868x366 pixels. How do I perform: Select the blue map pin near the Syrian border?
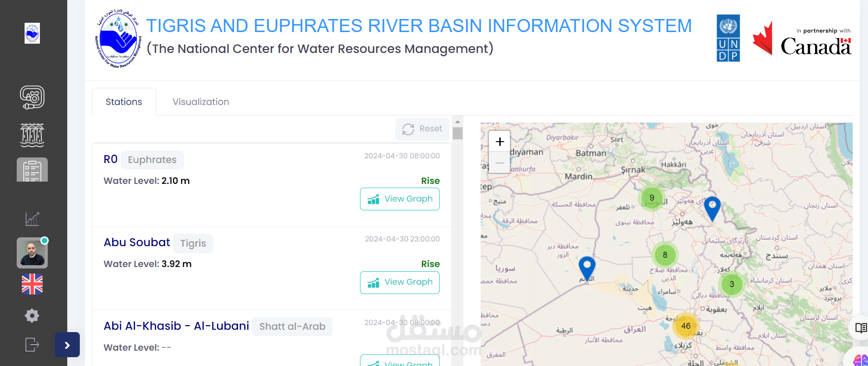point(587,268)
